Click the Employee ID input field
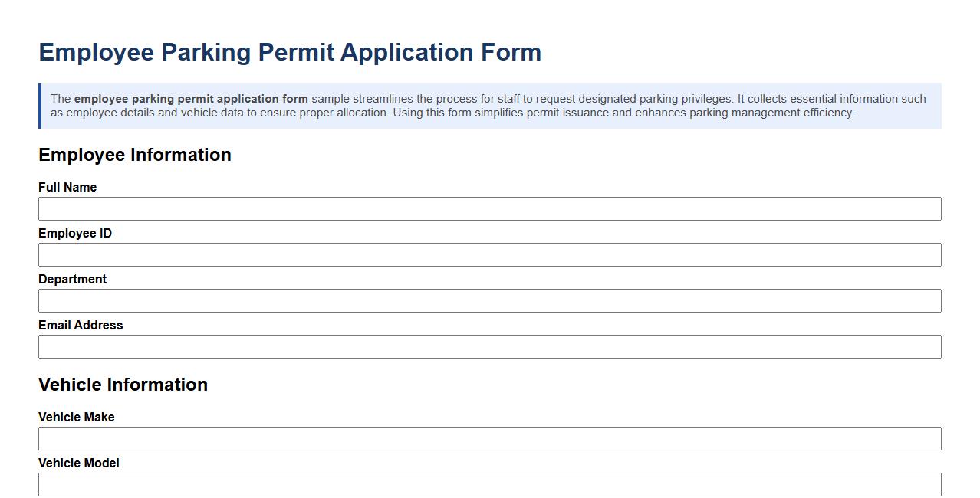Viewport: 980px width, 498px height. [x=489, y=254]
